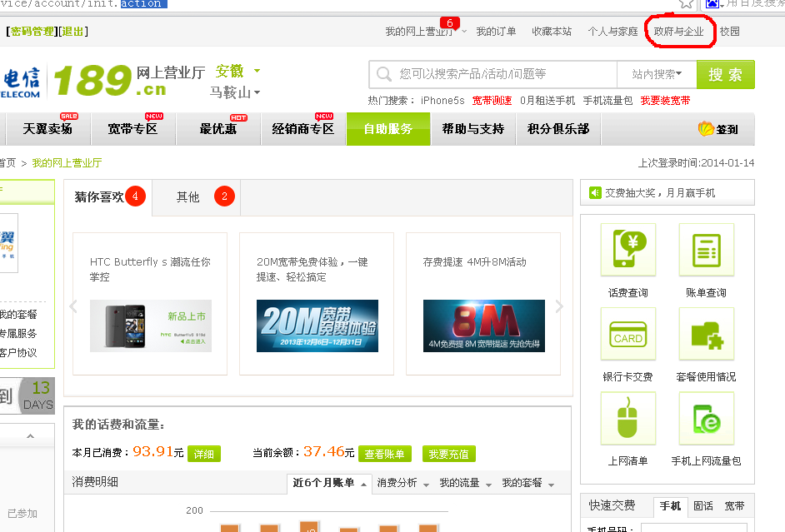Screen dimensions: 785x532
Task: Open the 20M宽带免费体验 promo thumbnail
Action: pos(317,326)
